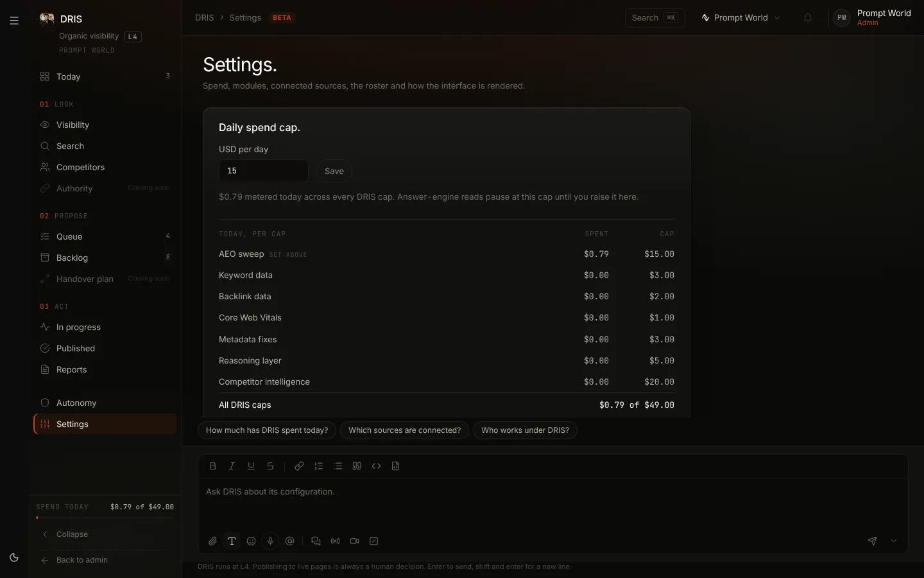
Task: Start a video recording
Action: pos(354,541)
